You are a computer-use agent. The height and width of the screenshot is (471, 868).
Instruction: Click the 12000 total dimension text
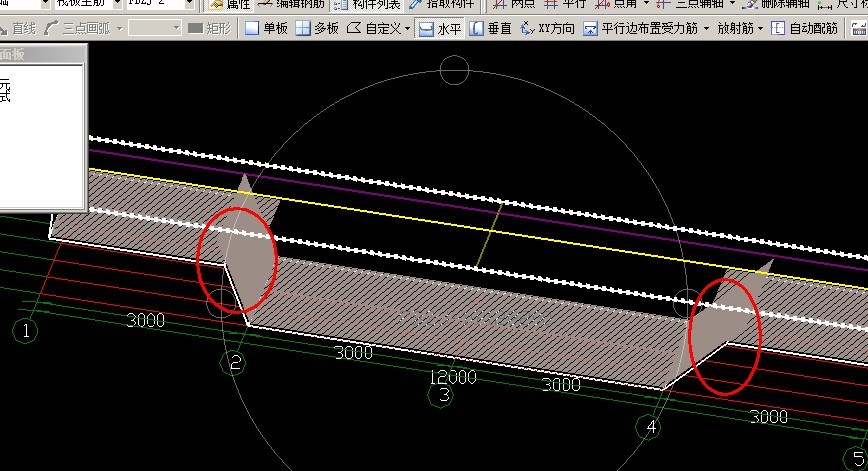pos(453,377)
